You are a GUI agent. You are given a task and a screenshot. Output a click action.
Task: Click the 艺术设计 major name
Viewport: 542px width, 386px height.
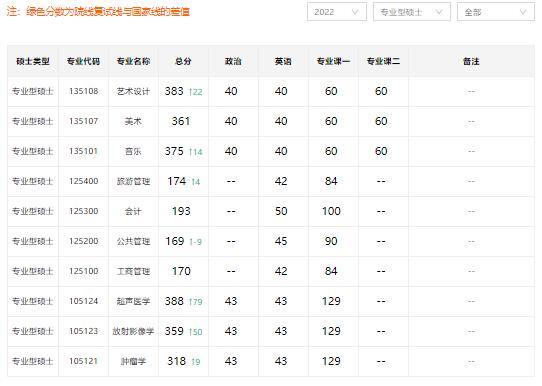coord(133,91)
